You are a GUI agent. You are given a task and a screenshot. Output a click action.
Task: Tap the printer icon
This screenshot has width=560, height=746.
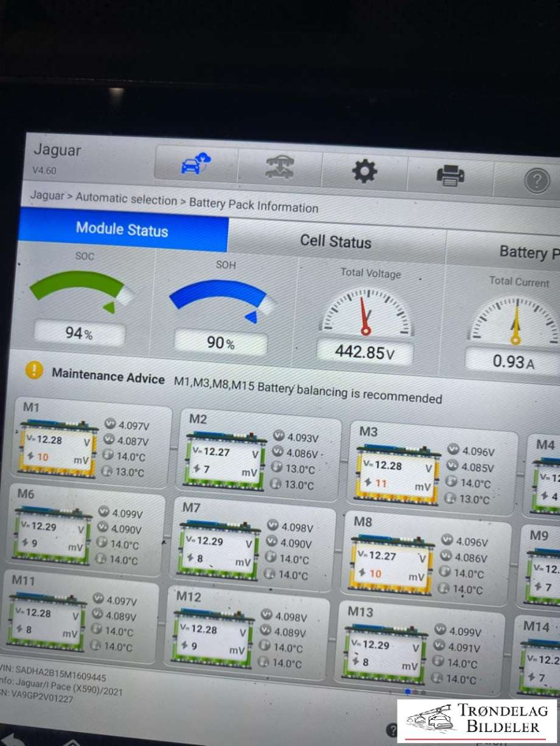[450, 176]
